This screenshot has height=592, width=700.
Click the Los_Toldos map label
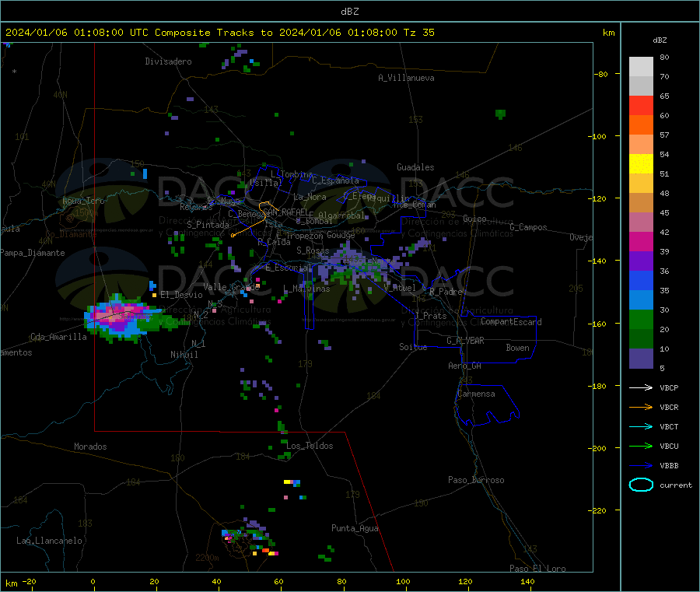tap(310, 446)
